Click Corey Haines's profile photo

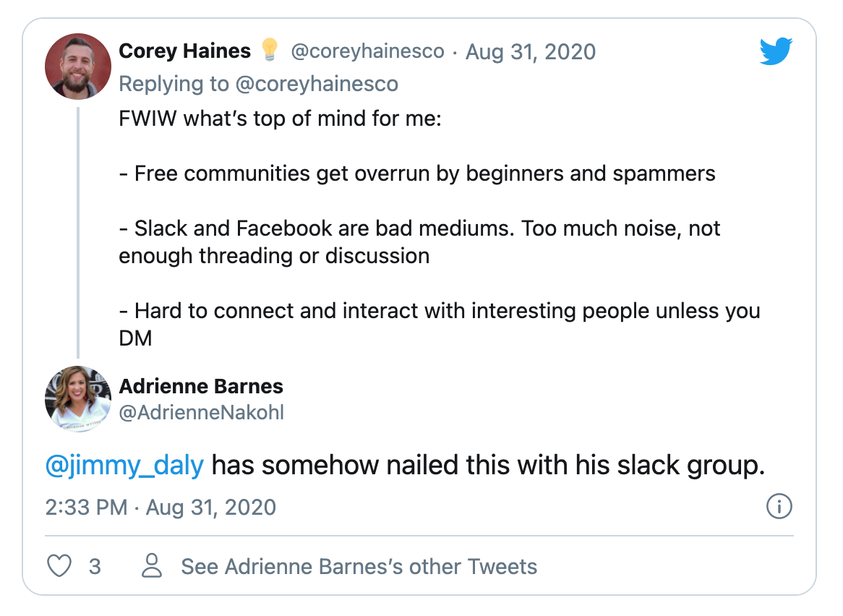(78, 66)
